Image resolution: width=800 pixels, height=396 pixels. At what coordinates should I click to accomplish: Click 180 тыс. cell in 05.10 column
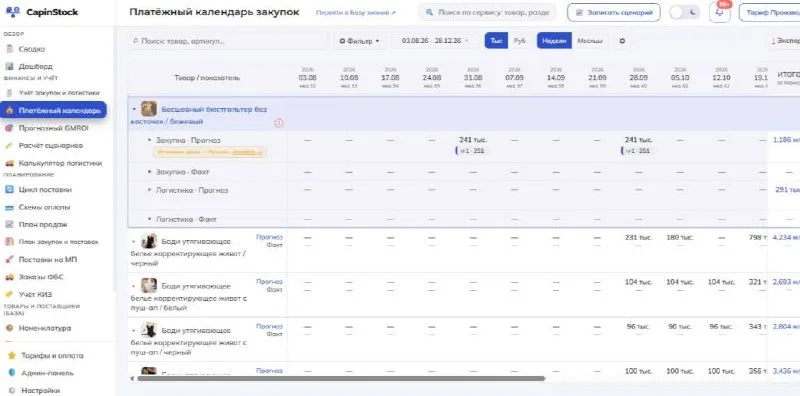click(x=680, y=237)
